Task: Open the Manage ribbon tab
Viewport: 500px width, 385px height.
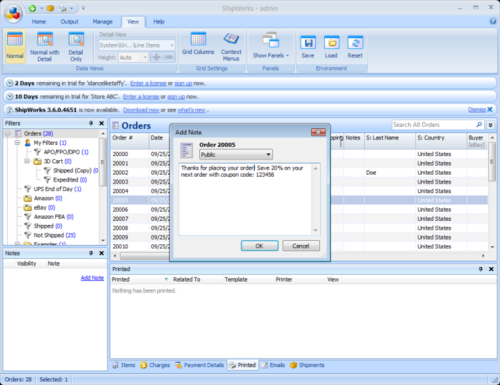Action: coord(102,22)
